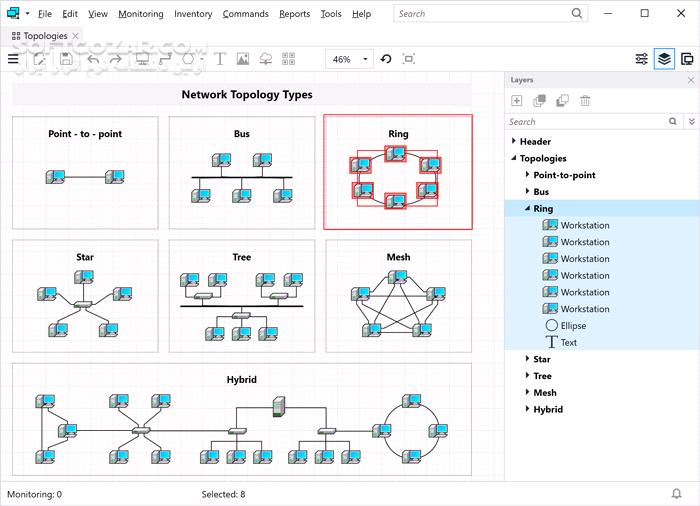700x506 pixels.
Task: Undo the last action
Action: 93,59
